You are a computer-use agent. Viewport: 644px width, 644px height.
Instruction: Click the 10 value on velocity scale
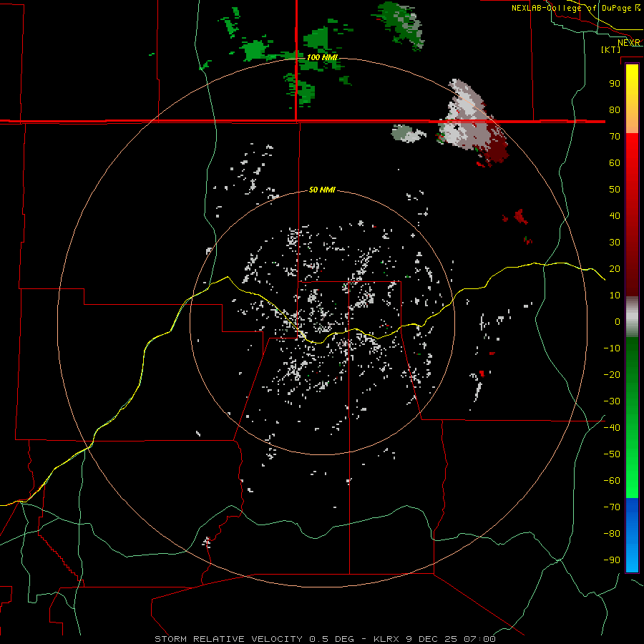pos(615,296)
